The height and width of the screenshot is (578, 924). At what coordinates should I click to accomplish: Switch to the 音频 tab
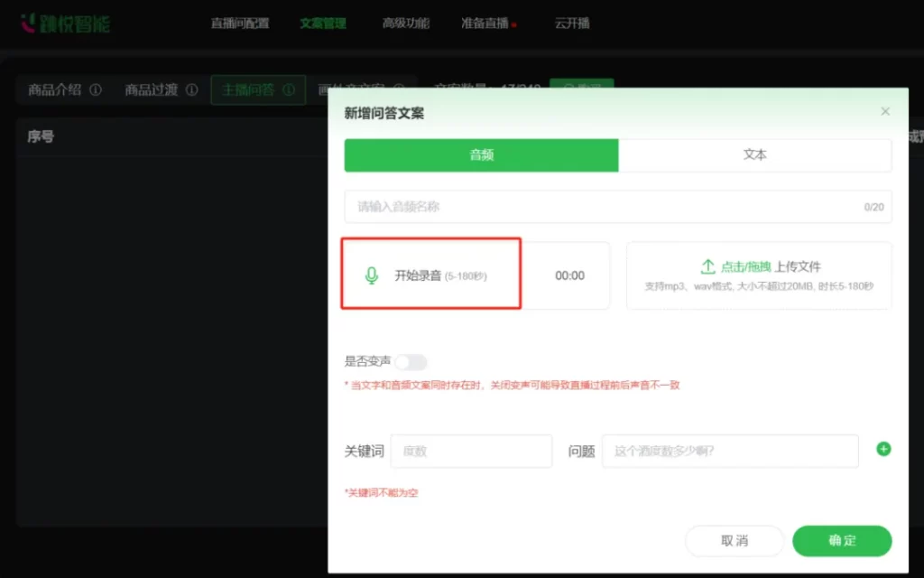(482, 155)
